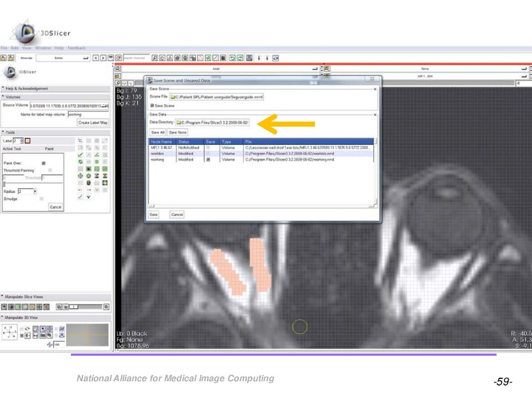Click the label color swatch next to Label
Image resolution: width=532 pixels, height=399 pixels.
pyautogui.click(x=27, y=140)
